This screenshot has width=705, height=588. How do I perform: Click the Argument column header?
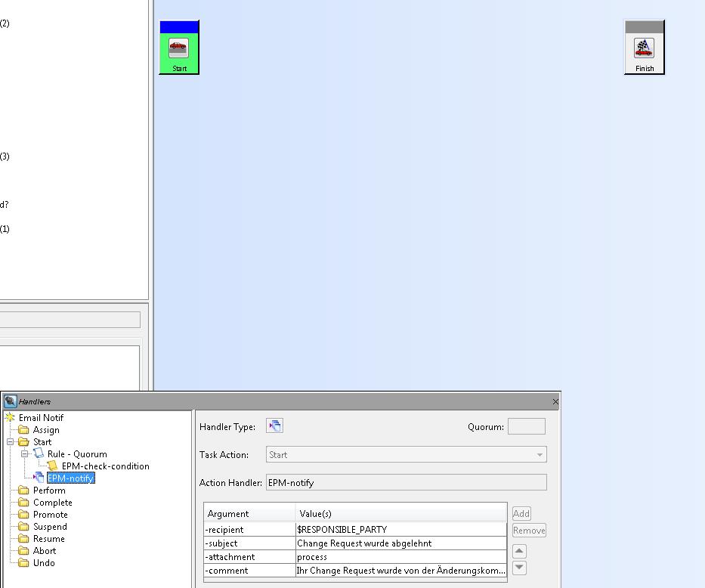(x=249, y=513)
